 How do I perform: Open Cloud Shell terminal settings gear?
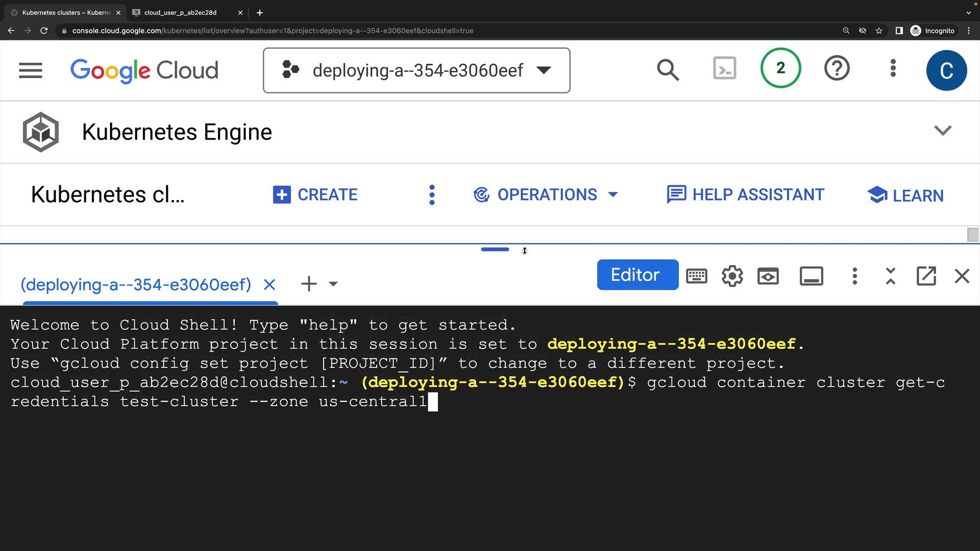732,276
